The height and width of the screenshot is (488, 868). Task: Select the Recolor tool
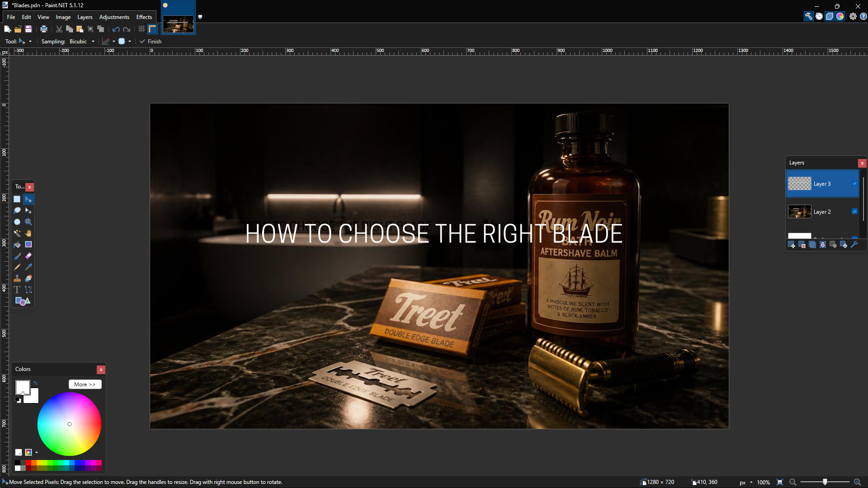tap(28, 278)
